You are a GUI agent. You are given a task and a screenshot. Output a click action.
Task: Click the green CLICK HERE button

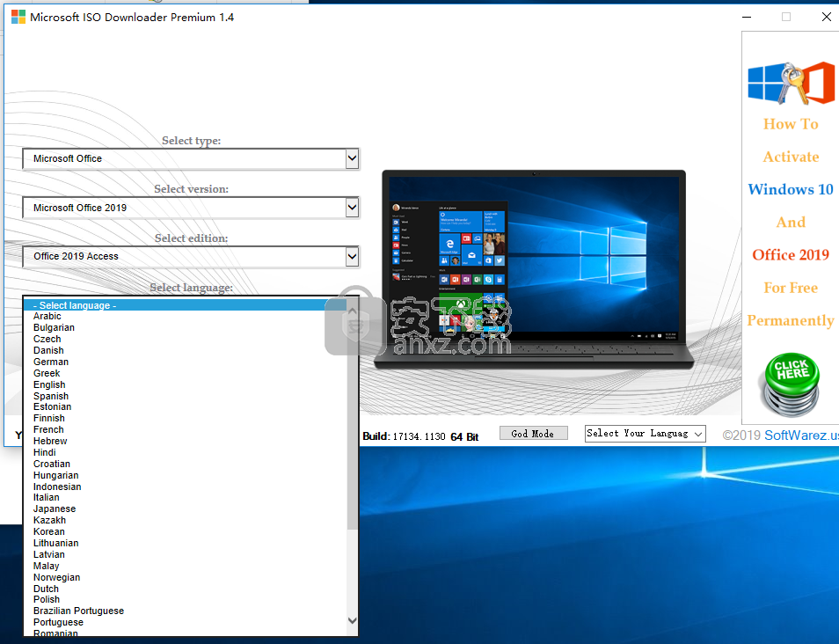click(x=792, y=384)
